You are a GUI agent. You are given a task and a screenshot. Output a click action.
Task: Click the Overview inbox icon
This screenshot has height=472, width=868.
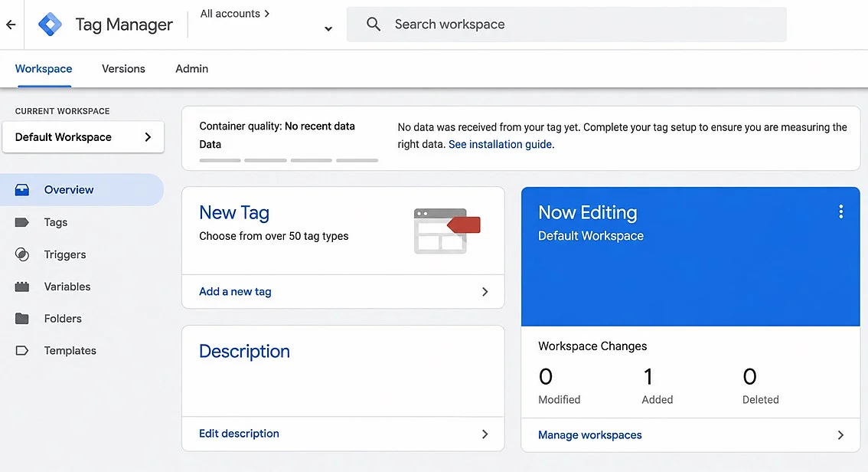click(x=22, y=190)
